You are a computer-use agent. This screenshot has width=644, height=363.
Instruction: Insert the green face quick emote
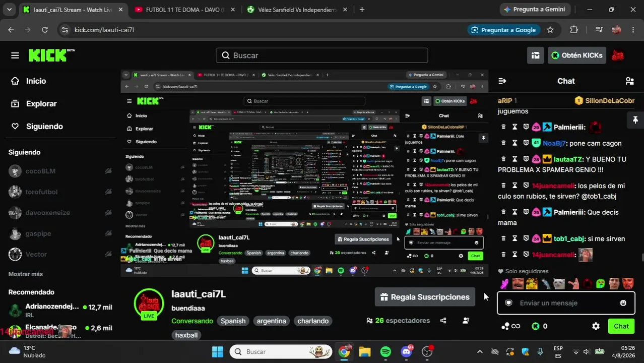[x=600, y=284]
